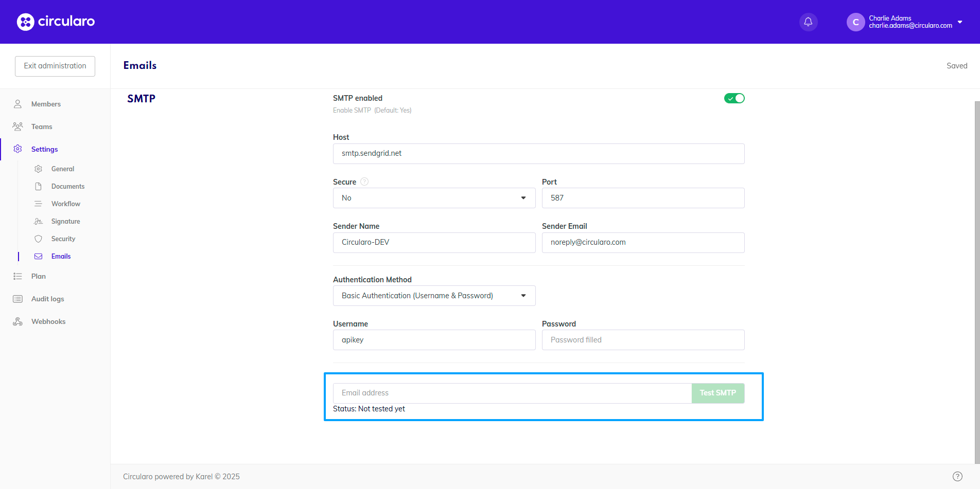The width and height of the screenshot is (980, 489).
Task: Click the notifications bell icon
Action: (808, 22)
